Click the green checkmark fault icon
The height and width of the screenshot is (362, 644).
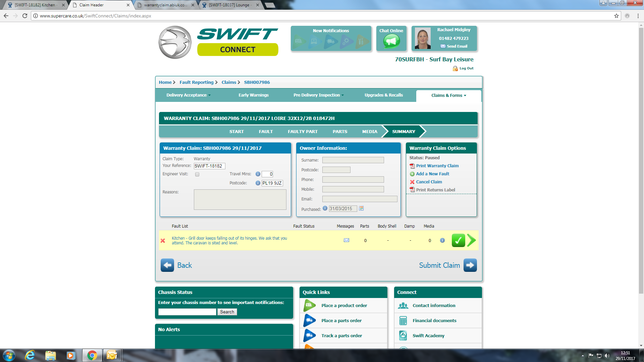point(458,240)
